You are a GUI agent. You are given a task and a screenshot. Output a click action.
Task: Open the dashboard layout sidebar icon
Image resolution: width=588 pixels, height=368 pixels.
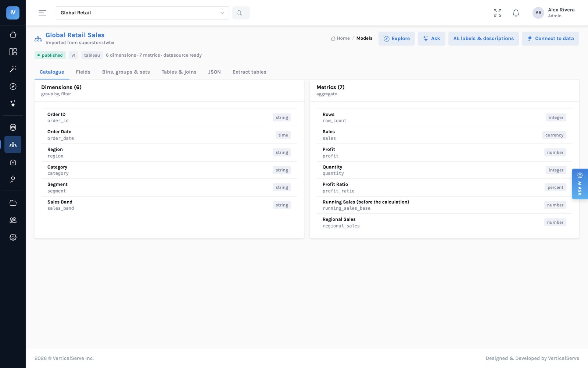[x=13, y=52]
